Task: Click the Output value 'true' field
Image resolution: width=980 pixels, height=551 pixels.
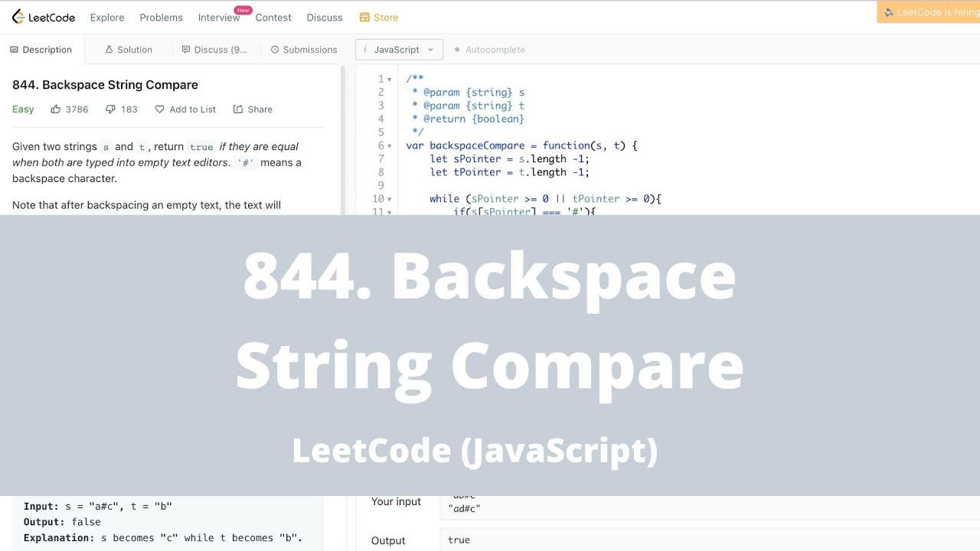Action: [710, 540]
